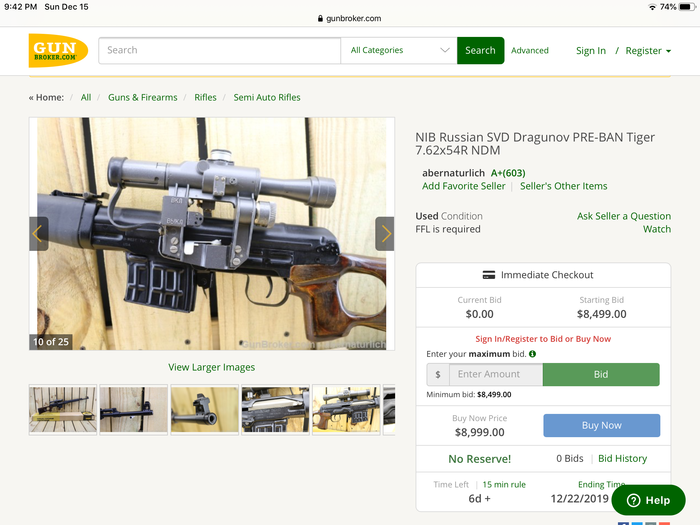Click the Immediate Checkout card icon
Viewport: 700px width, 525px height.
[489, 275]
